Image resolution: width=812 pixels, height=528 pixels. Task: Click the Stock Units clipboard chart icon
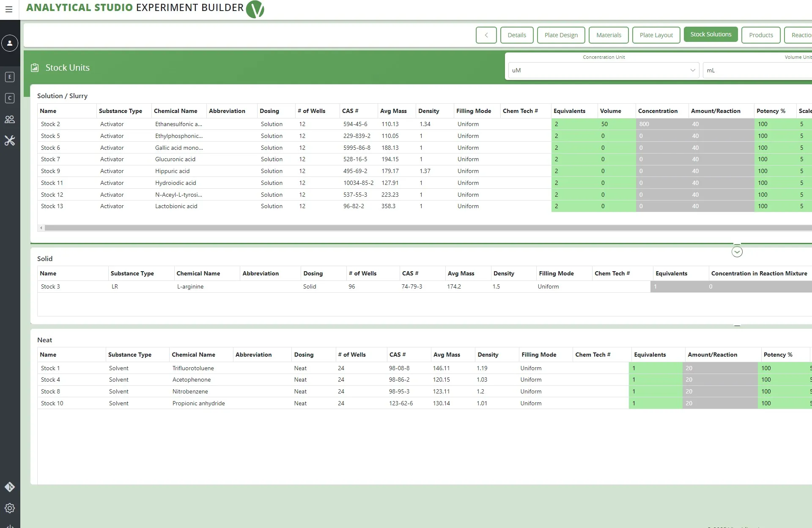[x=35, y=68]
